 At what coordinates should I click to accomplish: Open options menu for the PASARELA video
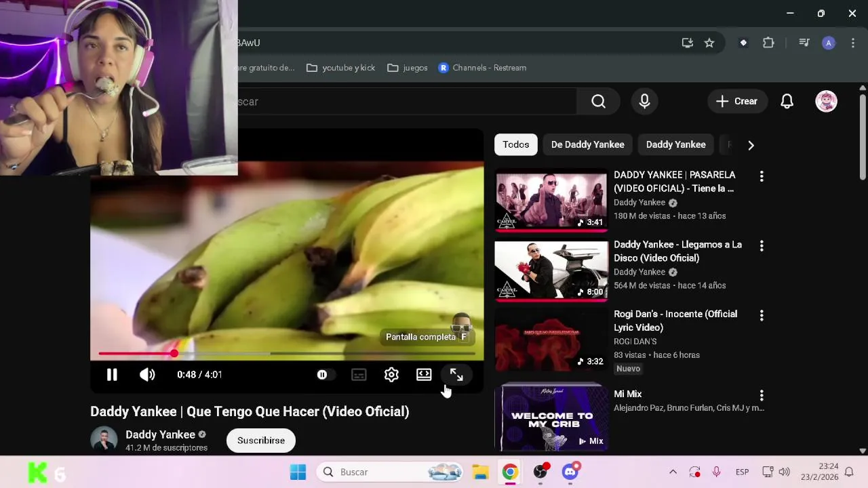pyautogui.click(x=762, y=176)
